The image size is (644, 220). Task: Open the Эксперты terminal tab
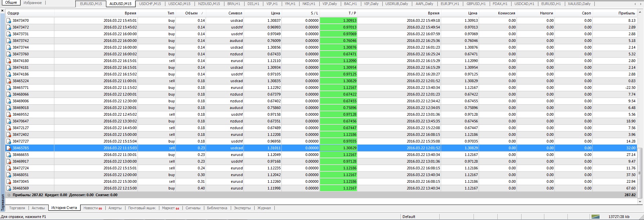242,208
